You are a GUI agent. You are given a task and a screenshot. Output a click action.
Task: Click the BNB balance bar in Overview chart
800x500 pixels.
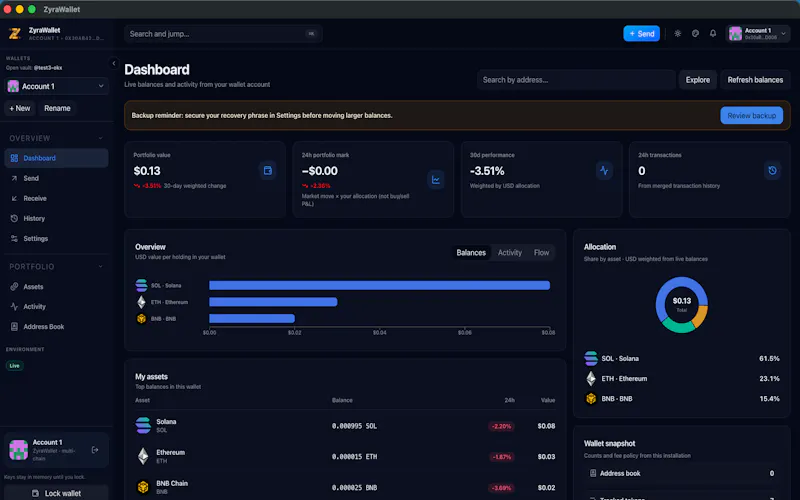(252, 319)
